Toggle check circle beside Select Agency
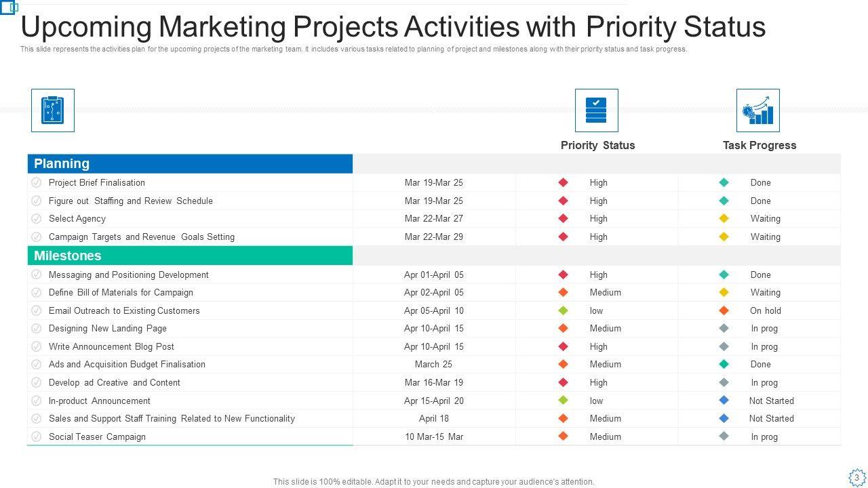This screenshot has width=868, height=488. (37, 218)
